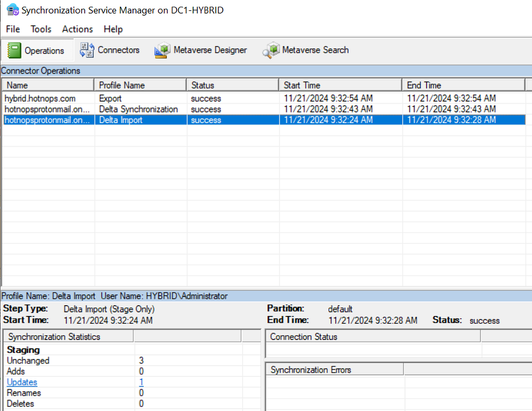Sort by the Name column header

(x=48, y=85)
